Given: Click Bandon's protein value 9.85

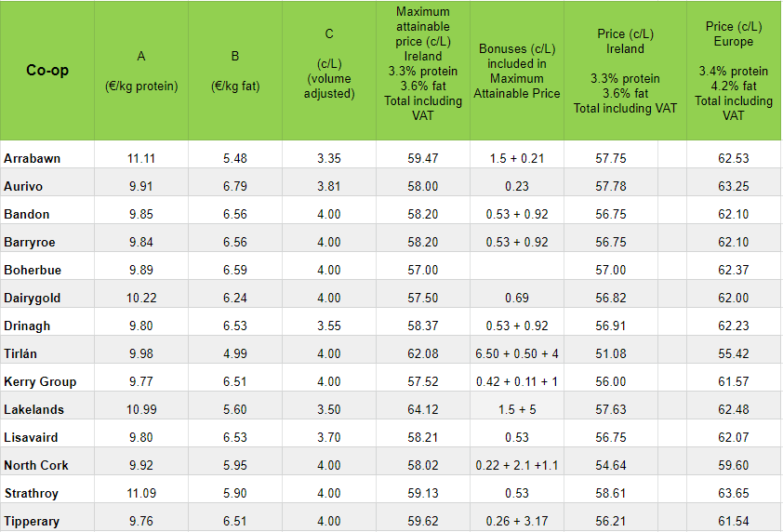Looking at the screenshot, I should point(141,214).
